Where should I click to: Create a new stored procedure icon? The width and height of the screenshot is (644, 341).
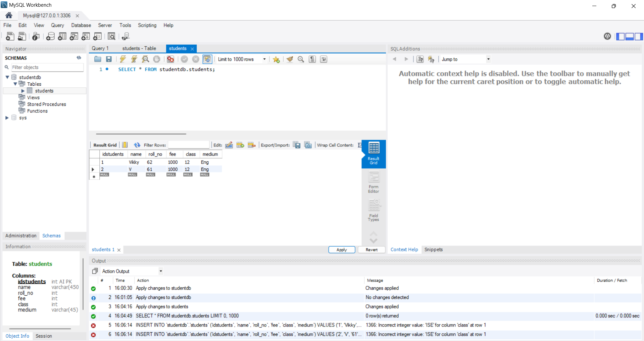pyautogui.click(x=86, y=36)
